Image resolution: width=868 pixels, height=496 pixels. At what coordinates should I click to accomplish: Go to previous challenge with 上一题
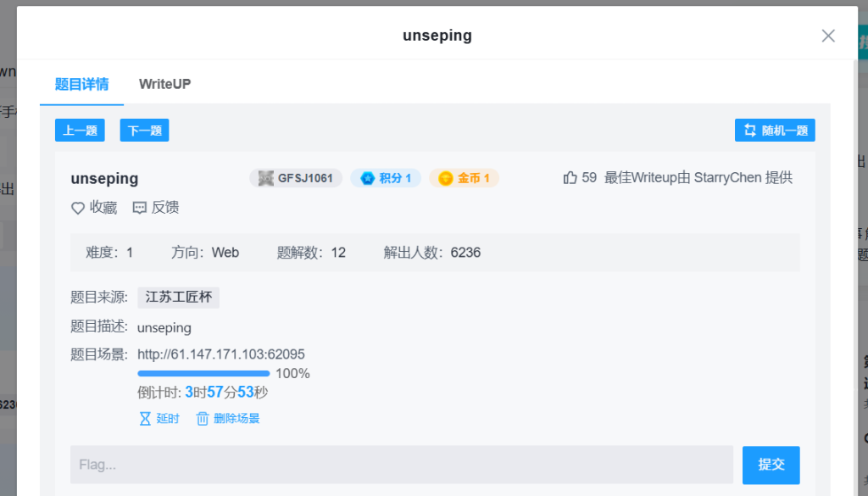click(x=80, y=131)
